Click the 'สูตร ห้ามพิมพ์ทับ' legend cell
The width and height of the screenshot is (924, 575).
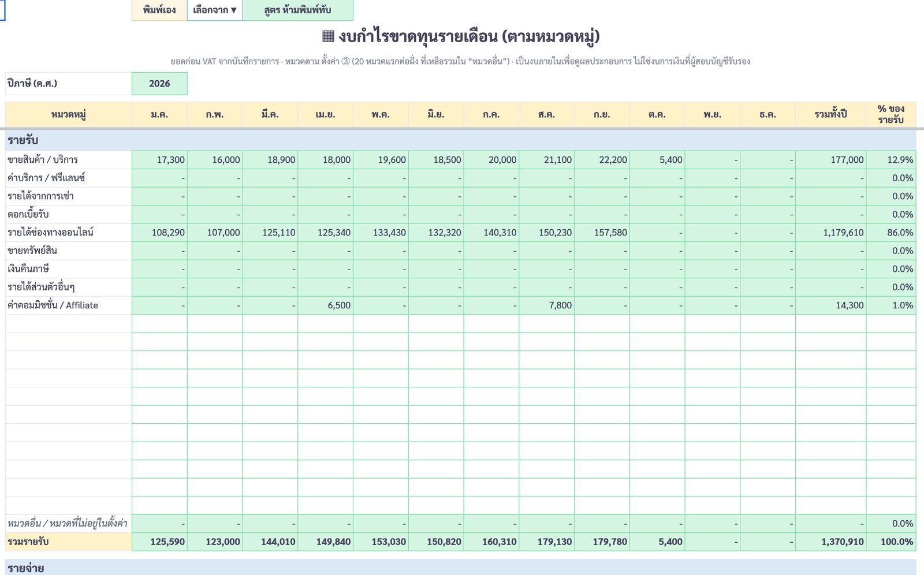coord(297,10)
